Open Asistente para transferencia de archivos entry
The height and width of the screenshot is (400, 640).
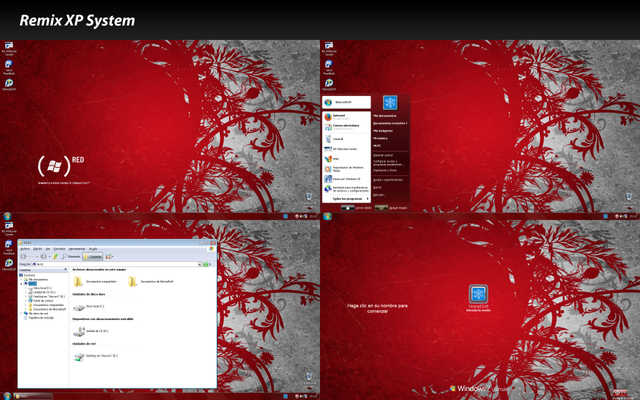[x=346, y=189]
